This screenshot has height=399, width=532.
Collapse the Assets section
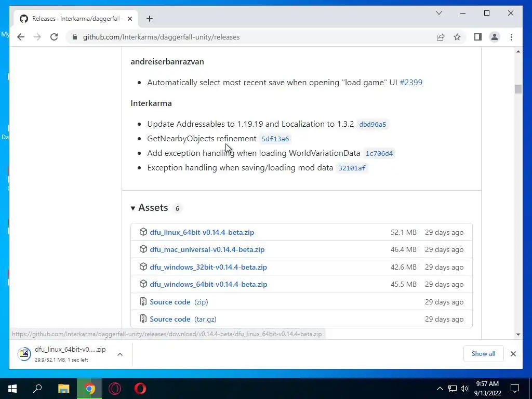pos(149,208)
